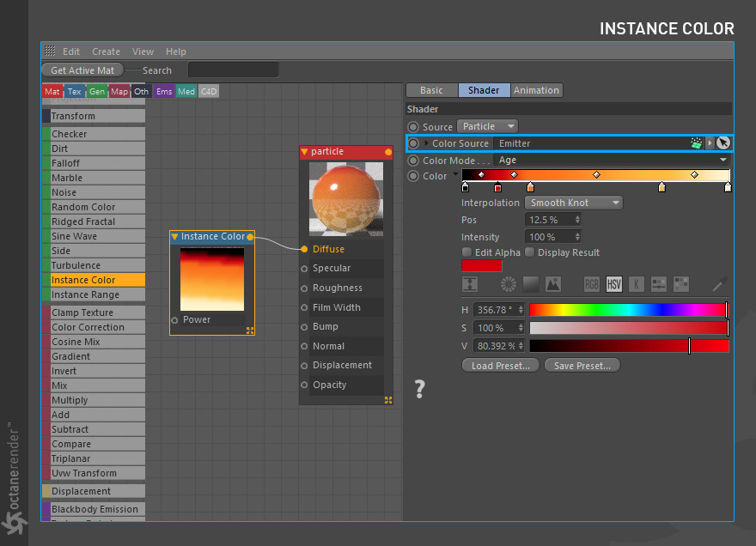Click the object selection arrow icon
756x546 pixels.
722,143
